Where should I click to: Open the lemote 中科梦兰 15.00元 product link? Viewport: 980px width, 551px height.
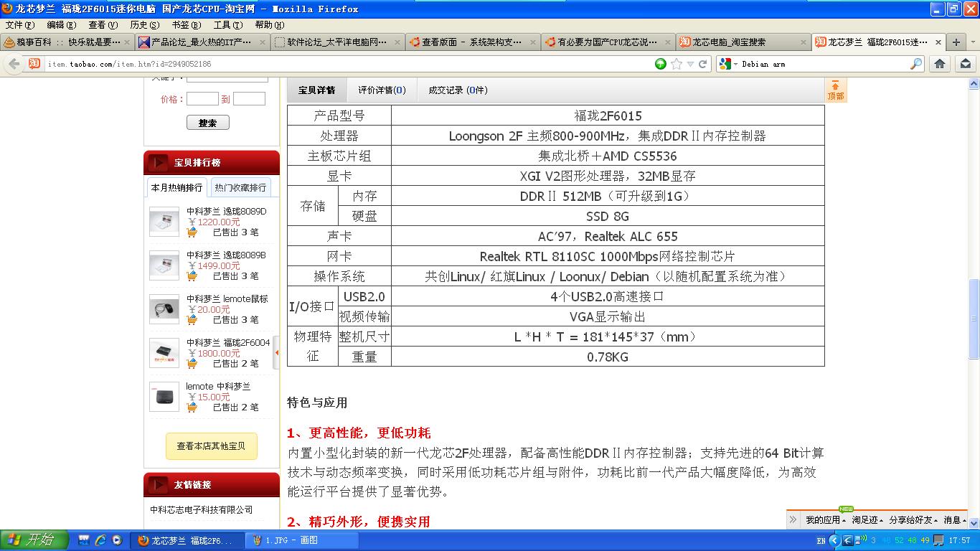(x=218, y=387)
